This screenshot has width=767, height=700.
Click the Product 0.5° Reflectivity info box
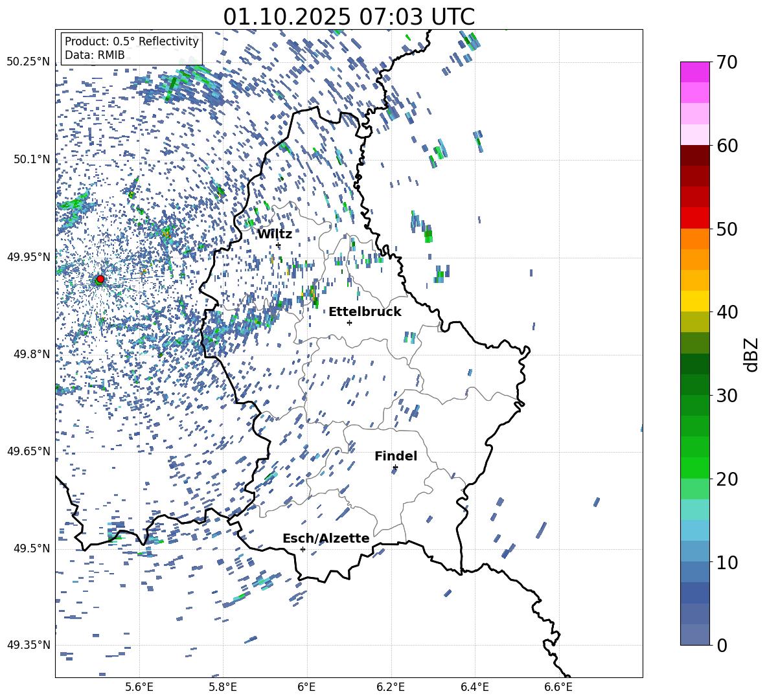132,49
